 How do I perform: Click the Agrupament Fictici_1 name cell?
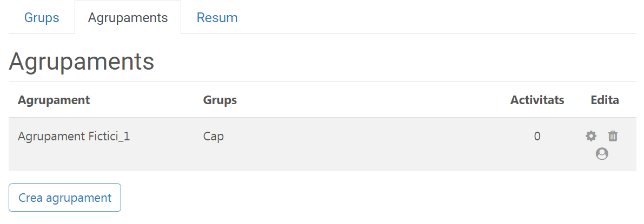coord(74,137)
